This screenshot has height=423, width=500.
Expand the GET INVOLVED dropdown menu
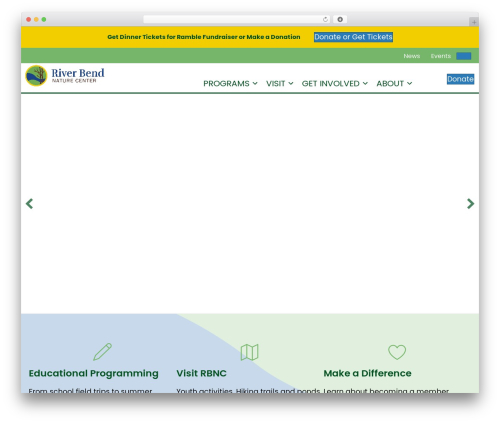[335, 84]
